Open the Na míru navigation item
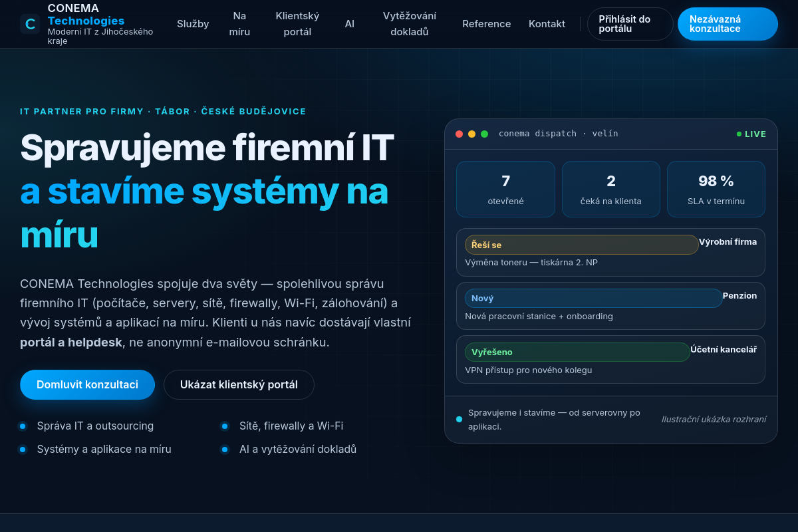Image resolution: width=798 pixels, height=532 pixels. click(239, 24)
